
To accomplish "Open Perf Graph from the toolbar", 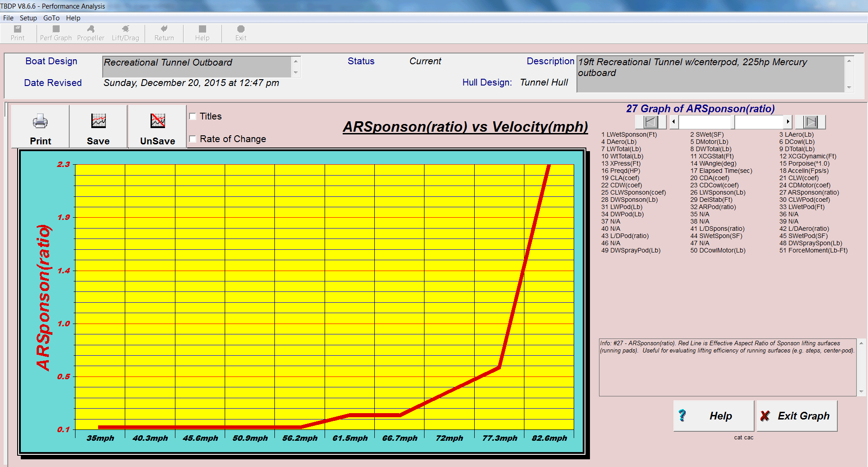I will pyautogui.click(x=56, y=33).
